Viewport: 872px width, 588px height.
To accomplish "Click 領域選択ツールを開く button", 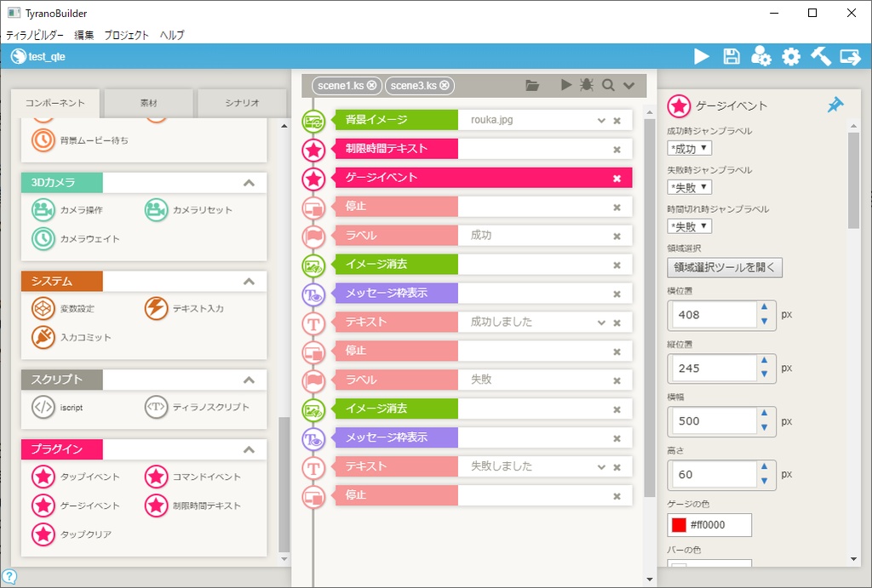I will pos(725,267).
